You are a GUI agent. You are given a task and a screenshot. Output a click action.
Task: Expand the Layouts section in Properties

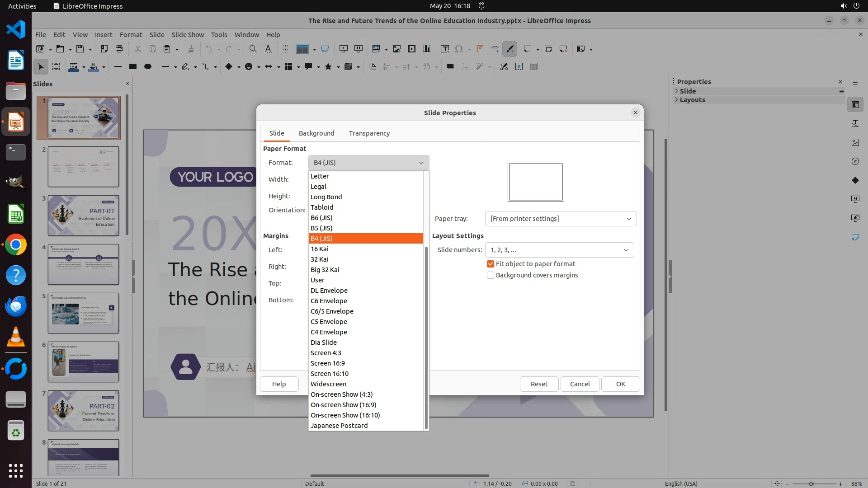click(x=692, y=100)
